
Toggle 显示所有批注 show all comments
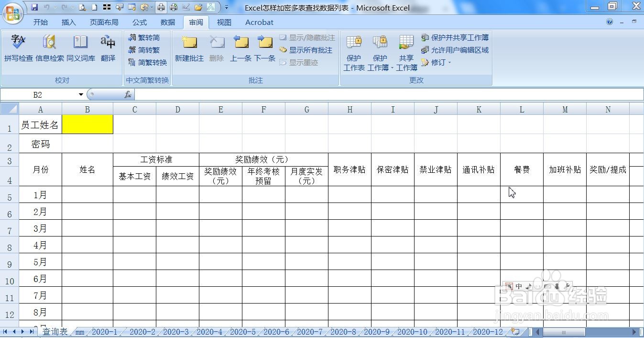click(x=307, y=50)
